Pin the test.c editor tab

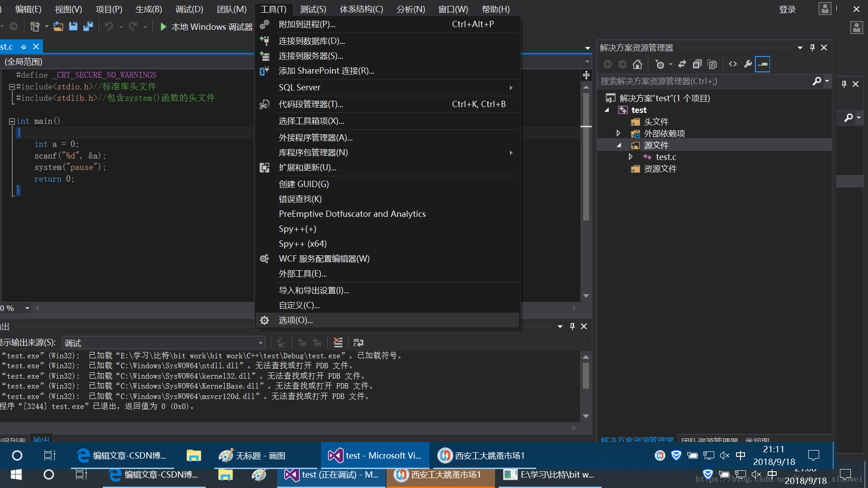[24, 47]
